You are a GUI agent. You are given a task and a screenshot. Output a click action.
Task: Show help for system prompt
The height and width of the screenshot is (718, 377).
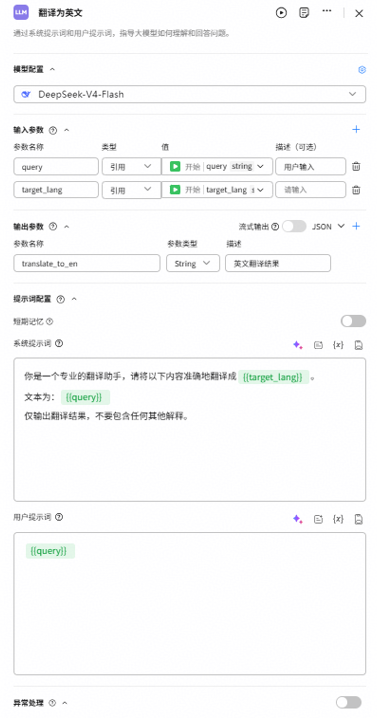point(59,343)
